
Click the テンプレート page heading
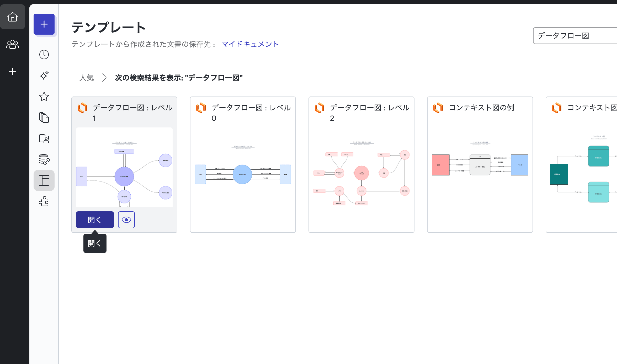coord(109,27)
